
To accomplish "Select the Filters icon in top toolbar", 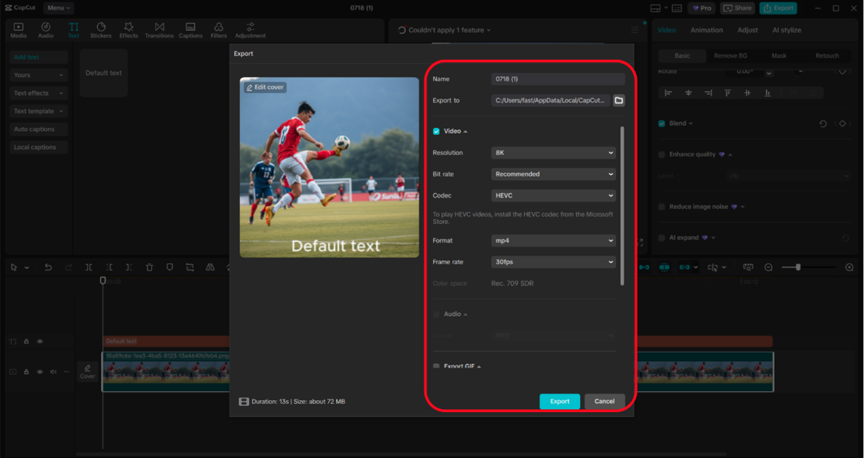I will [219, 30].
